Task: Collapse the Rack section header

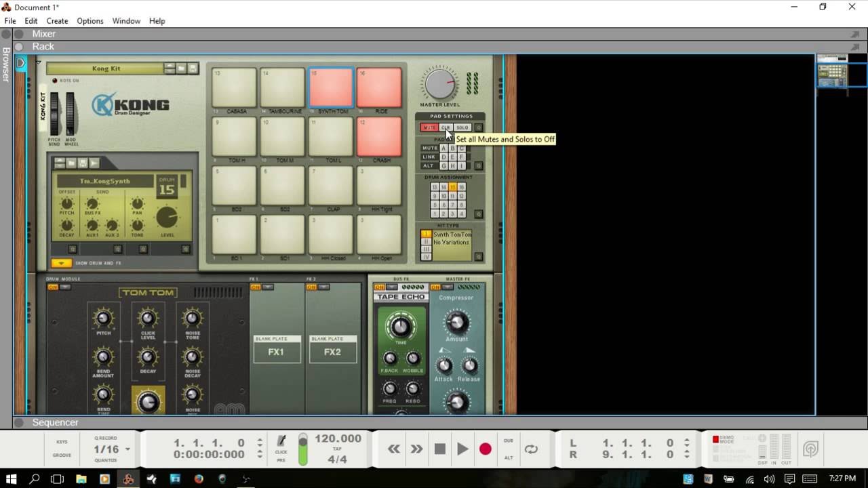Action: click(19, 47)
